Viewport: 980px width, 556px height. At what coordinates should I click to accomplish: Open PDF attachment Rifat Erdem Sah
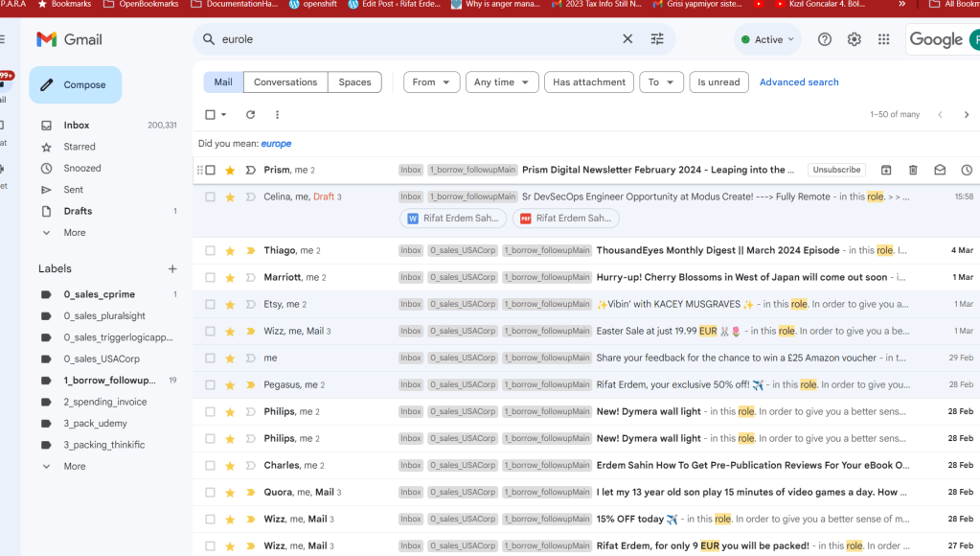565,219
